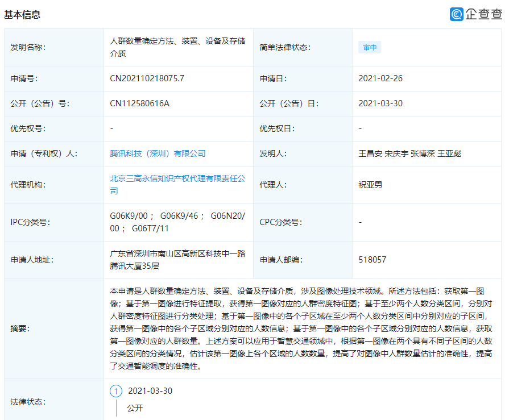
Task: Click the step 1 circle timeline marker
Action: [x=116, y=391]
